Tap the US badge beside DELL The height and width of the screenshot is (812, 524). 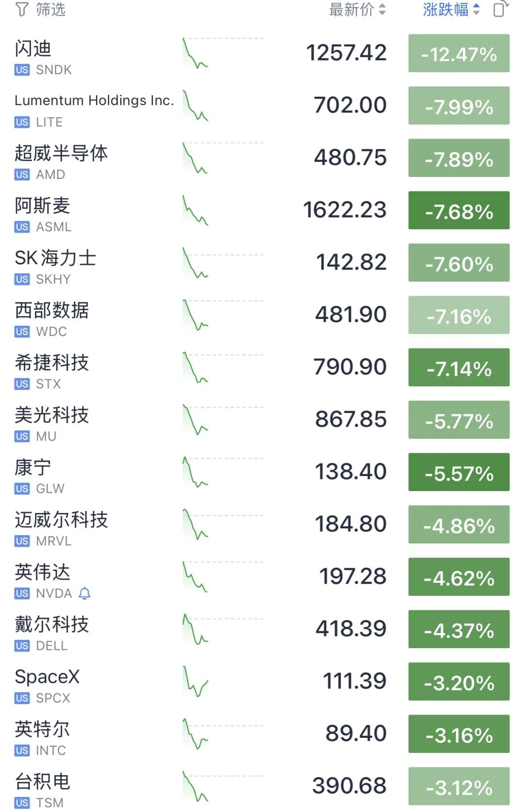pos(22,646)
